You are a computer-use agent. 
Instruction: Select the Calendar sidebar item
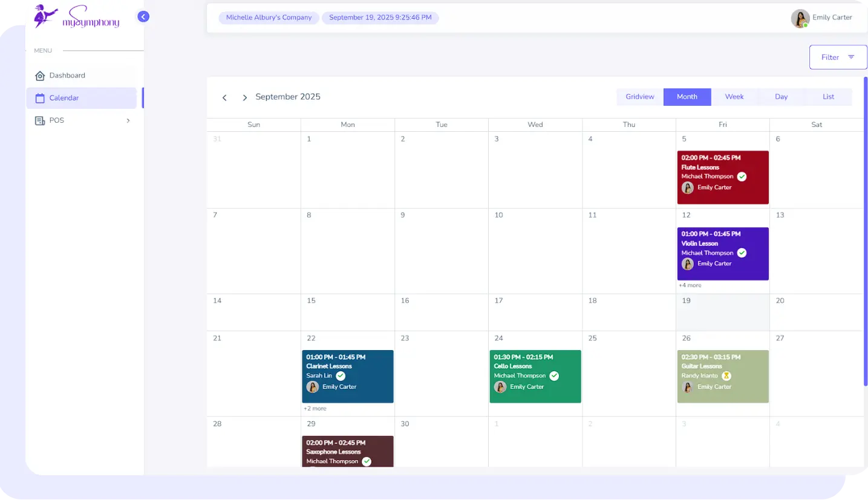pos(64,98)
